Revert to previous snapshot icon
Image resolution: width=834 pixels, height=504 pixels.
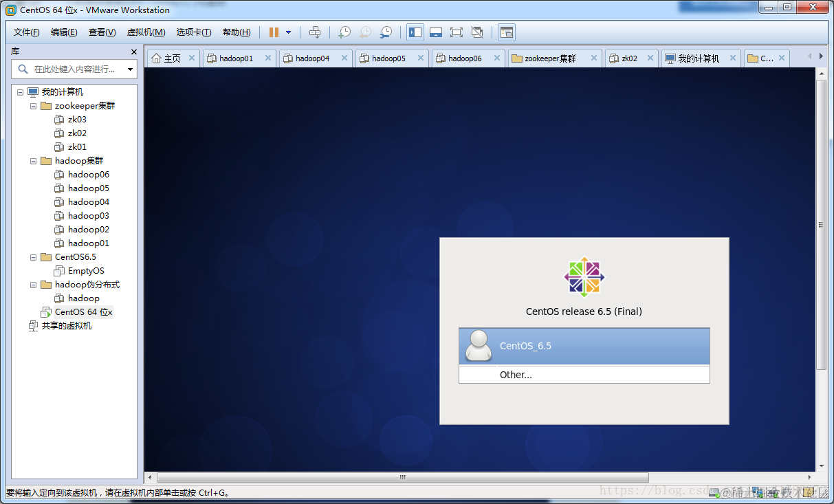click(x=365, y=32)
